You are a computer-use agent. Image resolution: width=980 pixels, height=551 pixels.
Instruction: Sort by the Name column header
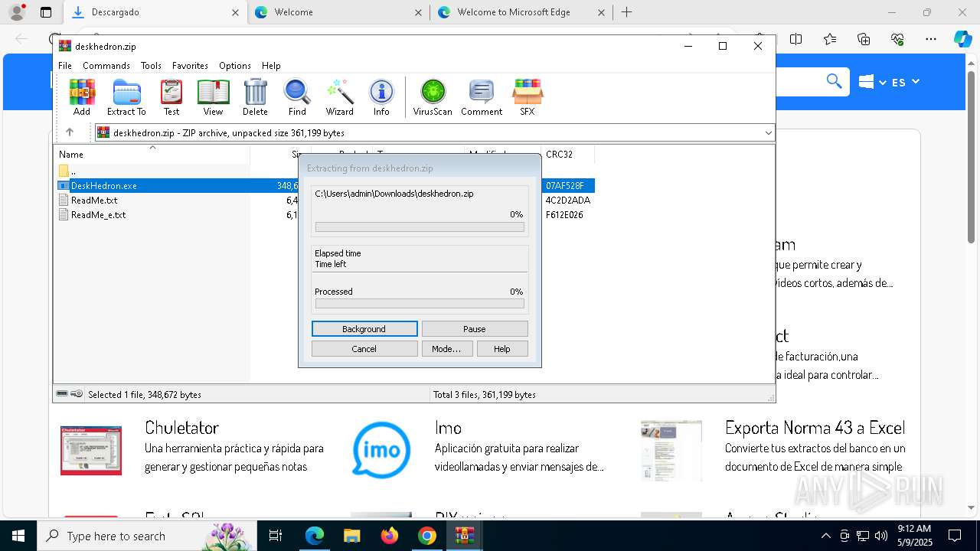click(x=152, y=154)
